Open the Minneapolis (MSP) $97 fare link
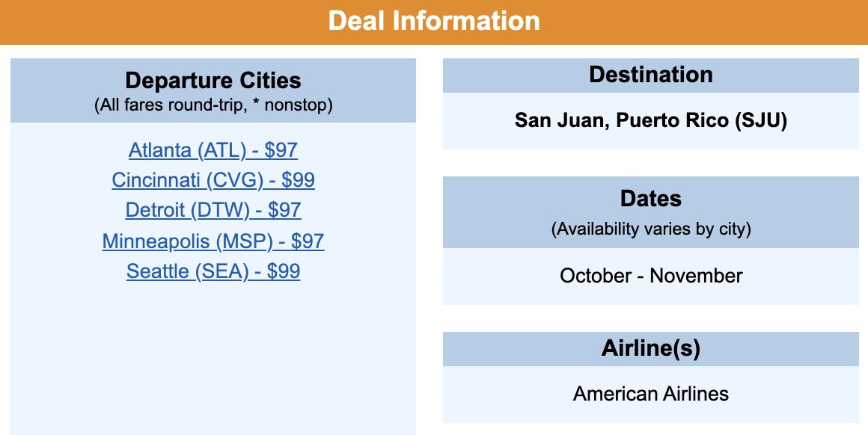This screenshot has height=435, width=868. click(213, 241)
